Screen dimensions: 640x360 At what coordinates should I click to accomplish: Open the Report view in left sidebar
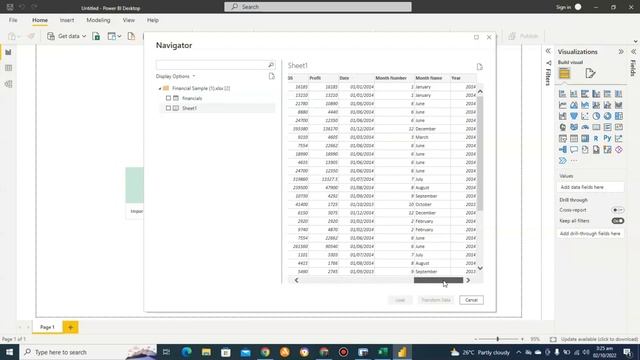pyautogui.click(x=8, y=52)
